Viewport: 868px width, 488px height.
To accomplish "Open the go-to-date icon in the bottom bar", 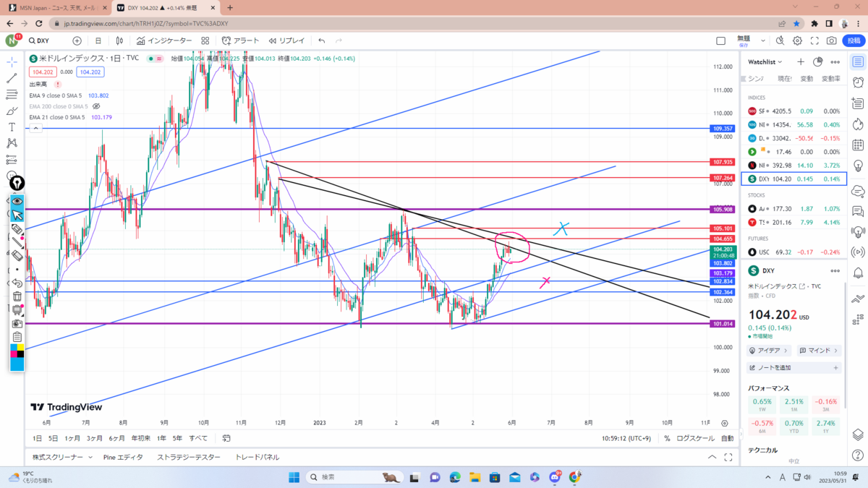I will click(x=226, y=438).
